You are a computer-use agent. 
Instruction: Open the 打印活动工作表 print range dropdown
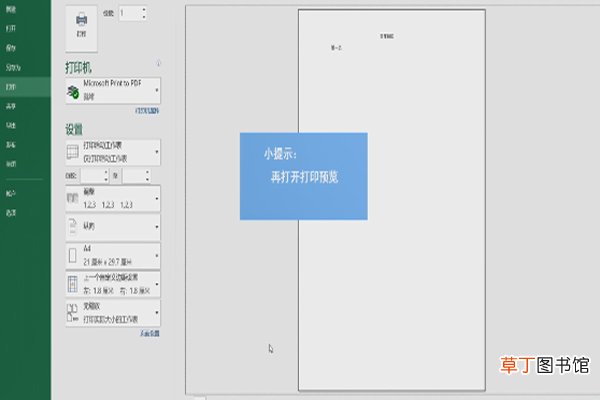[x=113, y=152]
